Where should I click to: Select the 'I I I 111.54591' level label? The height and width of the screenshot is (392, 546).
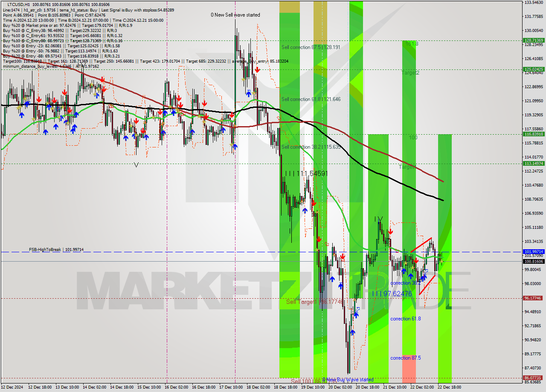click(x=306, y=174)
